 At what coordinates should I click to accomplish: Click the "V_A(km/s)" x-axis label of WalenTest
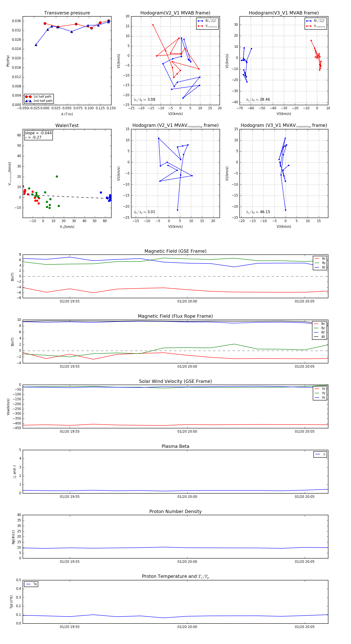point(67,227)
